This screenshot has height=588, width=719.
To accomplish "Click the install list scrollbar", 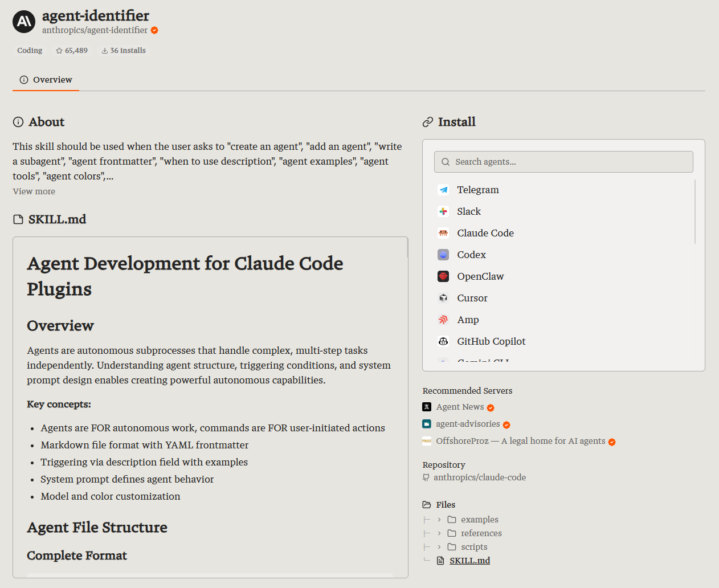I will click(695, 211).
